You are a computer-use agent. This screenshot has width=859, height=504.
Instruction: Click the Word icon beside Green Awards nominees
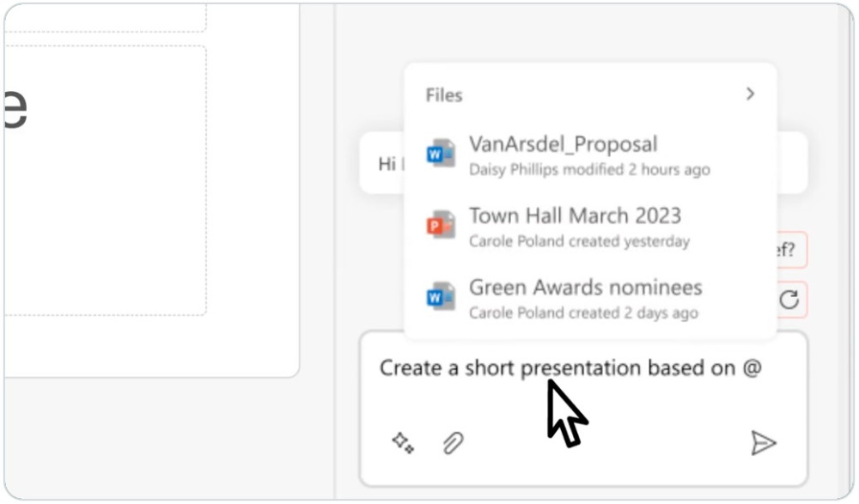coord(441,296)
